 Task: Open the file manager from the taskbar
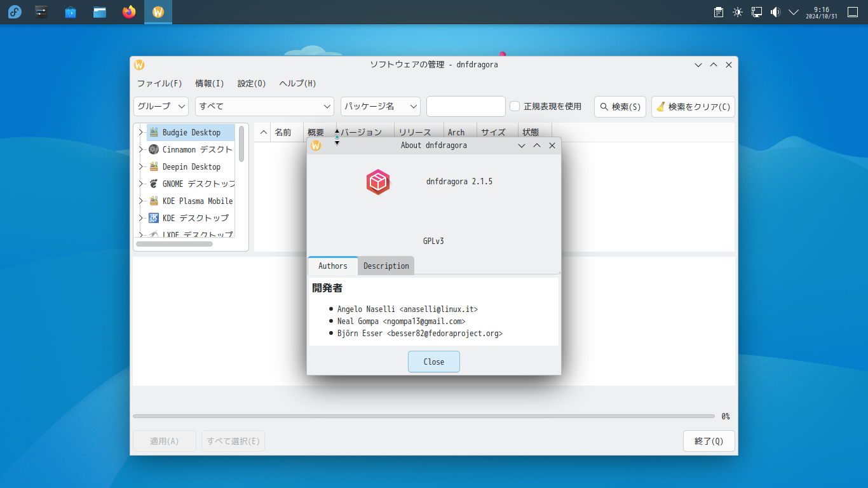point(100,12)
